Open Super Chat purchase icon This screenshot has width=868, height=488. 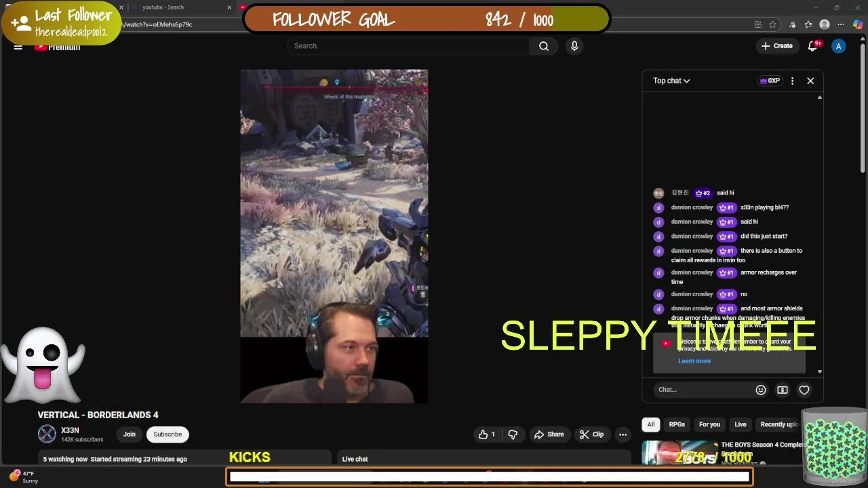pyautogui.click(x=783, y=390)
